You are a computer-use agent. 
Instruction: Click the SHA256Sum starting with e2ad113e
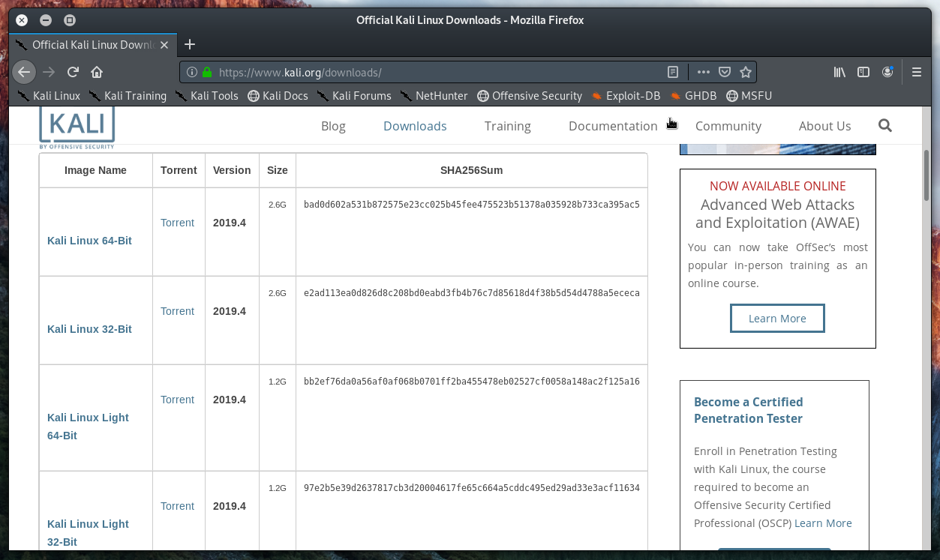click(471, 293)
